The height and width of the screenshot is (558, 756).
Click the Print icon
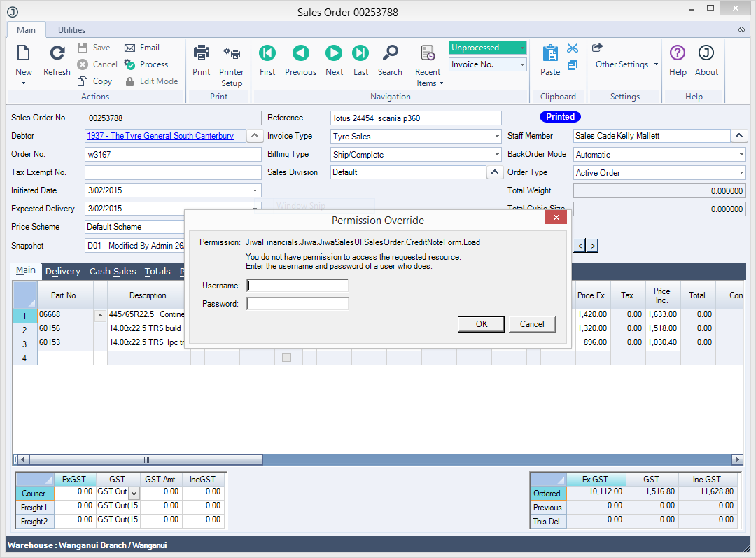click(202, 54)
